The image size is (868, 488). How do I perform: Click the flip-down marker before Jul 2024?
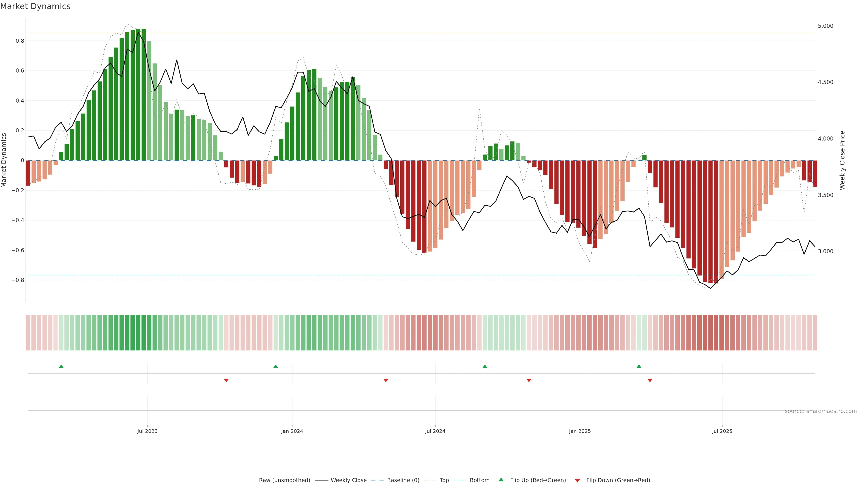point(386,380)
